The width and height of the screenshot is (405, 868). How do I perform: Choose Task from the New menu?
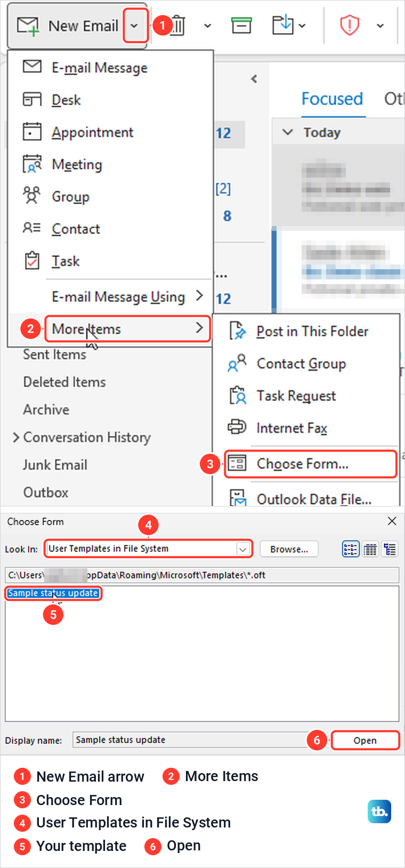pyautogui.click(x=110, y=261)
